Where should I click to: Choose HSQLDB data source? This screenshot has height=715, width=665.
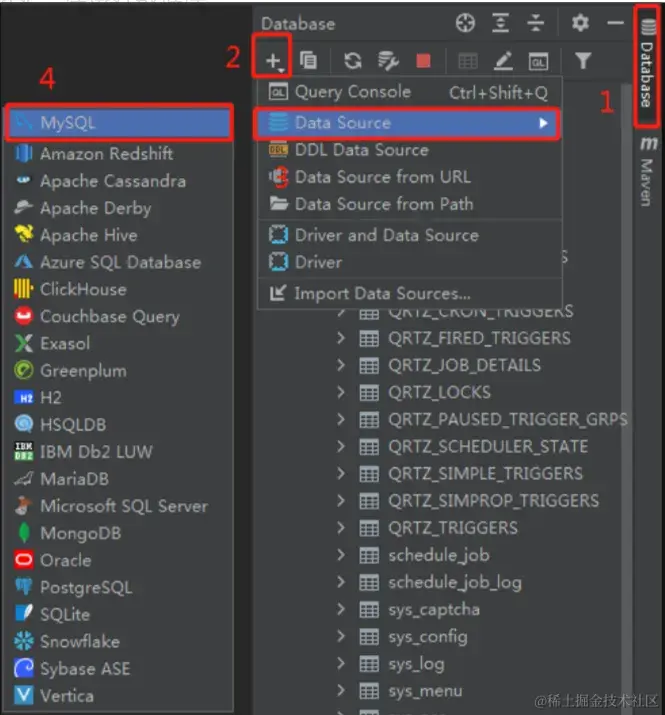coord(119,425)
